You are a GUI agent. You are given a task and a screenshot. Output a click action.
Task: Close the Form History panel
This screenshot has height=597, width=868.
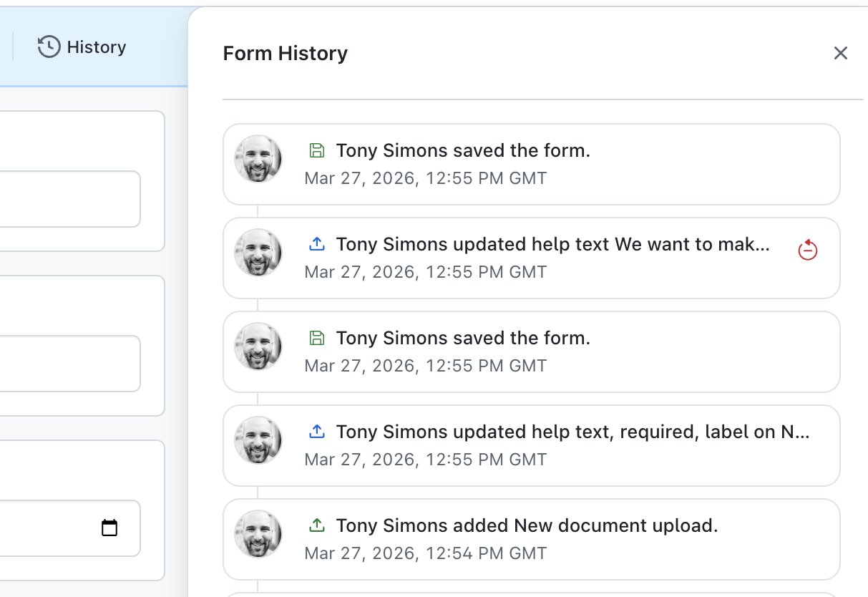pyautogui.click(x=840, y=53)
